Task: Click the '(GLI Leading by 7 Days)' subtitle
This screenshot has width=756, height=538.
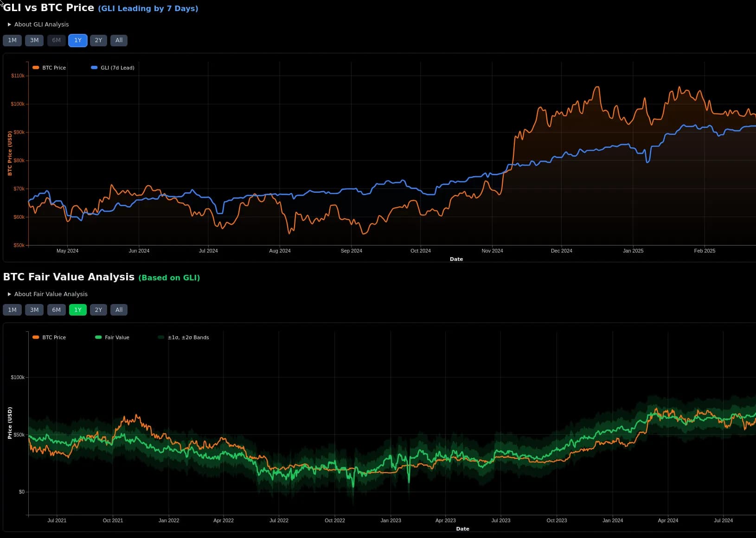Action: (148, 8)
